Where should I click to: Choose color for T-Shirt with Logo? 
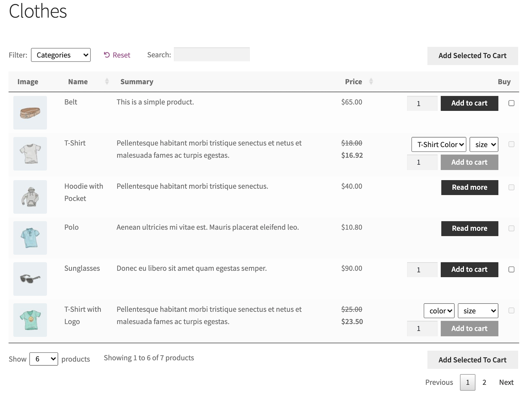click(x=439, y=311)
